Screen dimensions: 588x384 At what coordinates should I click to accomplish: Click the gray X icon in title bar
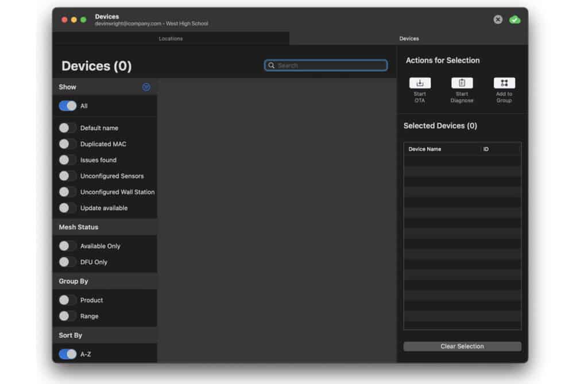[498, 20]
